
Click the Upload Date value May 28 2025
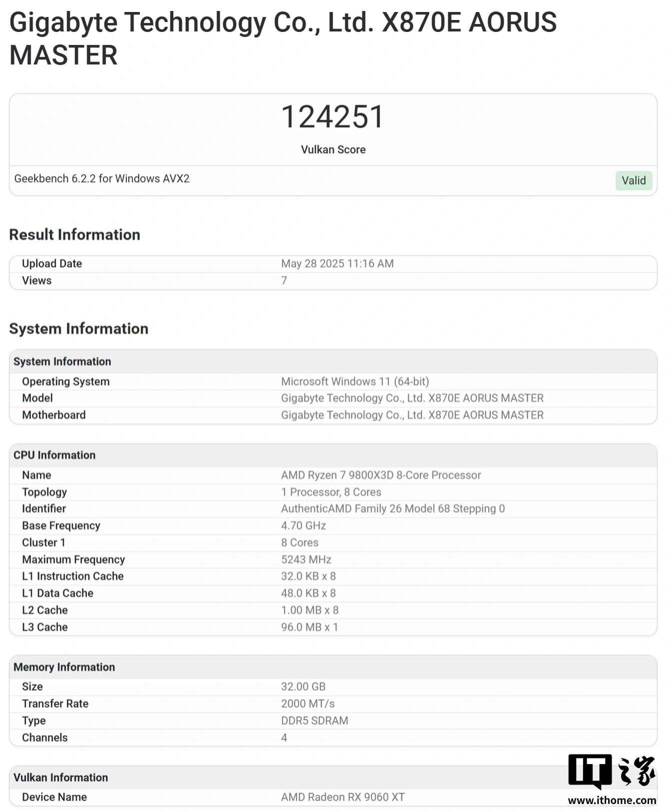337,264
